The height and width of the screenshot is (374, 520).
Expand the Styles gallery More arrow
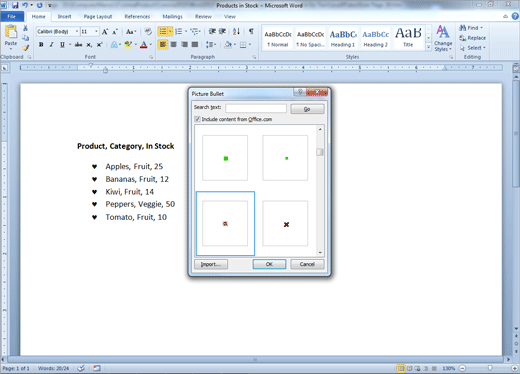click(428, 47)
